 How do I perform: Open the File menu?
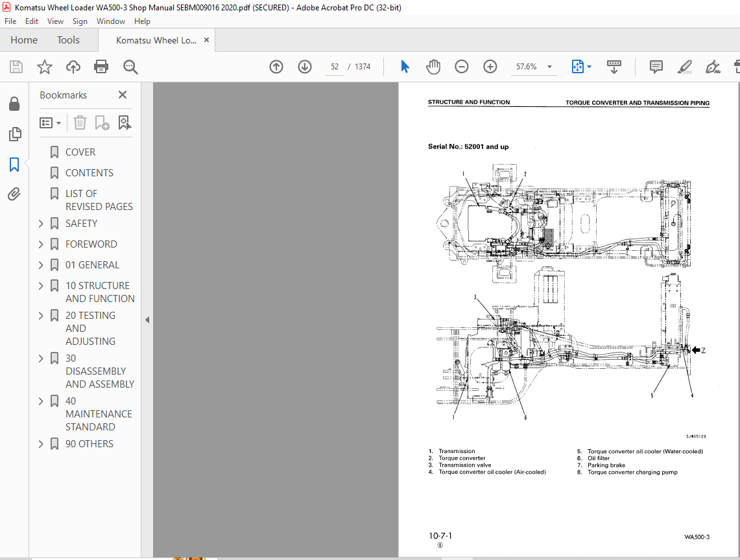coord(10,21)
